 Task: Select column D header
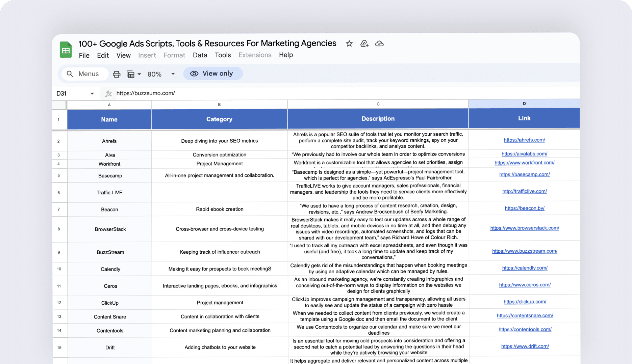click(x=524, y=104)
